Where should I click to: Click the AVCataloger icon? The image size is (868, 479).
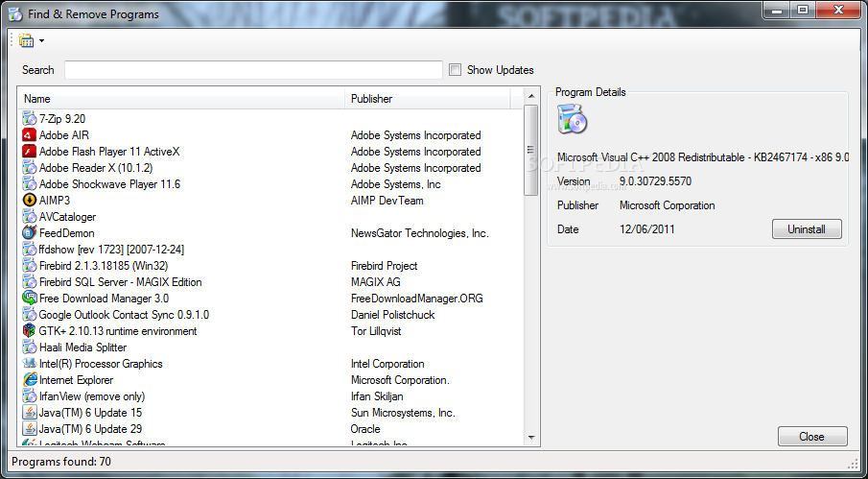(29, 217)
